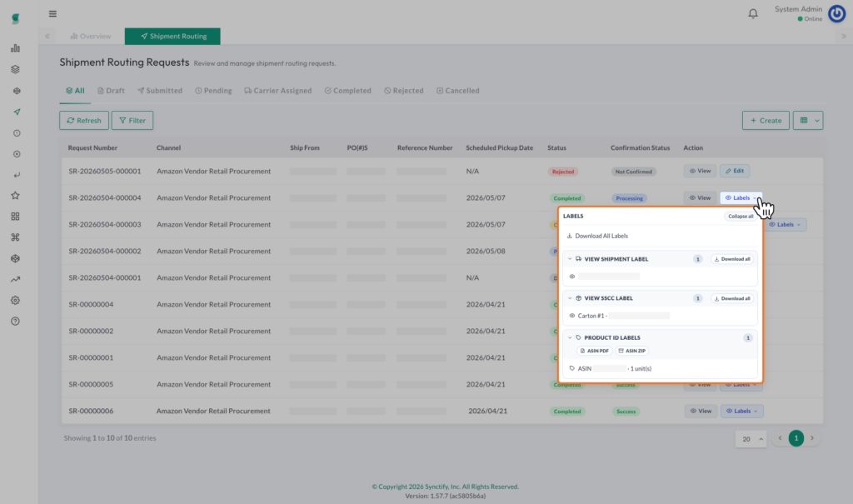Open the four-squares grid icon in sidebar

(15, 217)
